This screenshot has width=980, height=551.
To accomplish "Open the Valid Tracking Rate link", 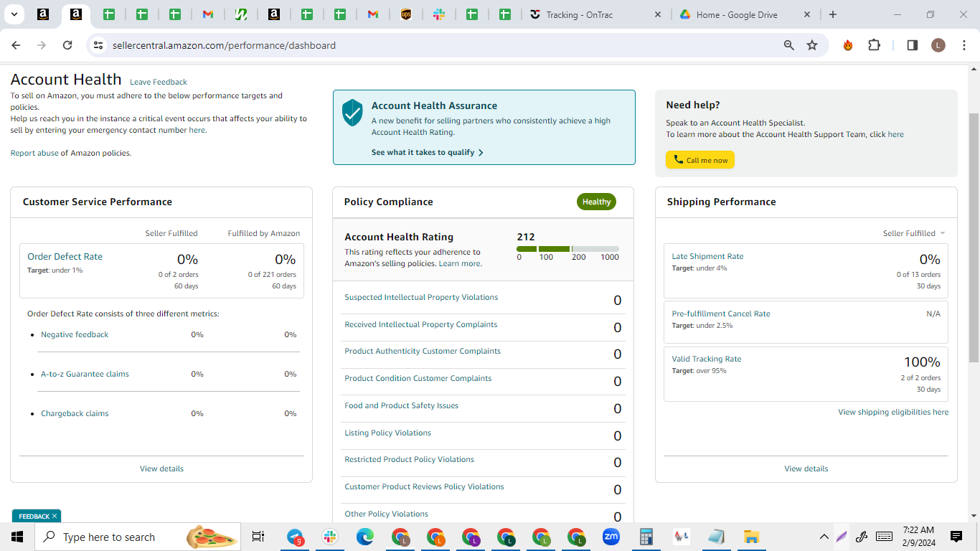I will [707, 359].
